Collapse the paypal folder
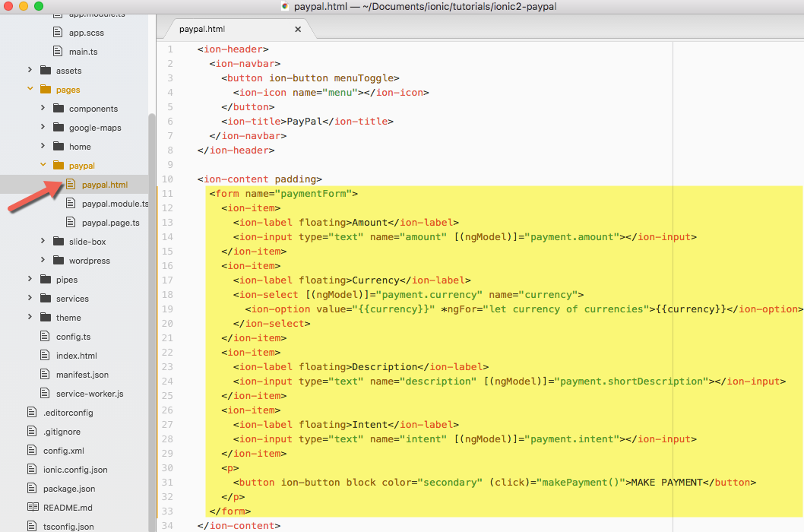This screenshot has width=804, height=532. pos(43,165)
